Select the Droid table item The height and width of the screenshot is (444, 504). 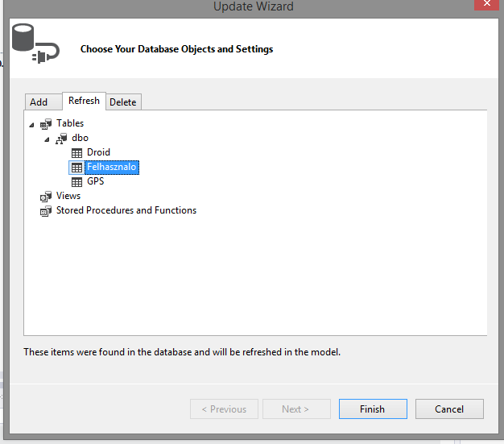click(x=98, y=152)
